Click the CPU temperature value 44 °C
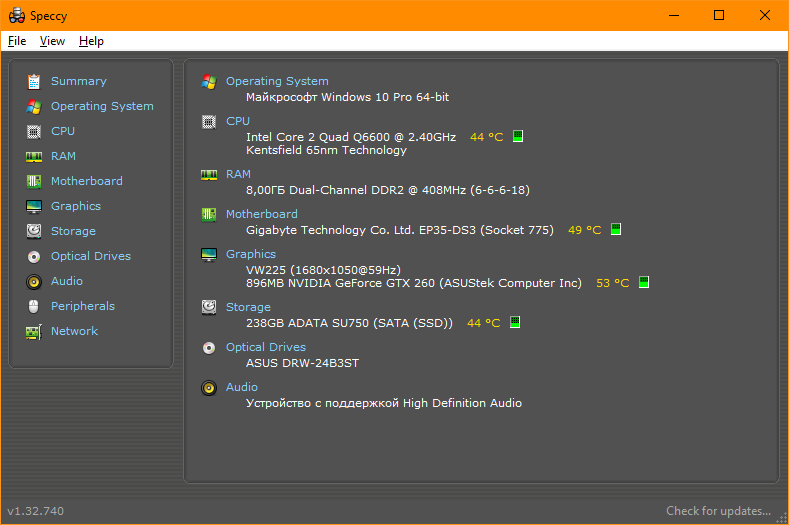Screen dimensions: 789x525 486,137
